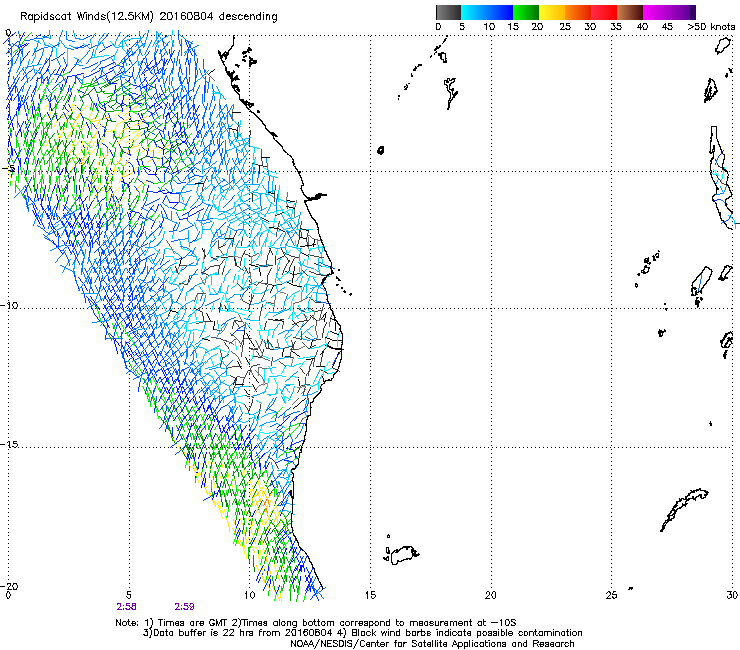Click the note line starting 'Note: 1) Times are GMT'
The width and height of the screenshot is (740, 650).
click(x=316, y=623)
